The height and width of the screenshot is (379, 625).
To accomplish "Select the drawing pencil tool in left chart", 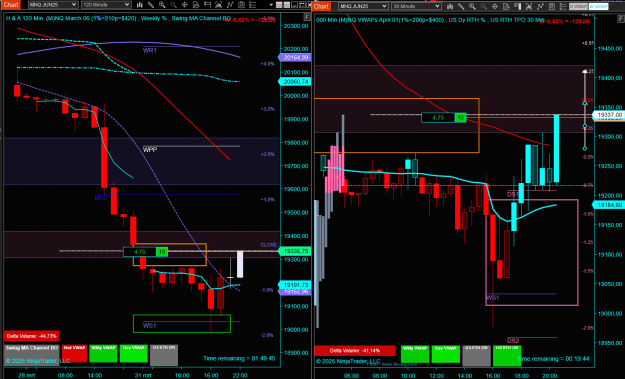I will pos(151,5).
